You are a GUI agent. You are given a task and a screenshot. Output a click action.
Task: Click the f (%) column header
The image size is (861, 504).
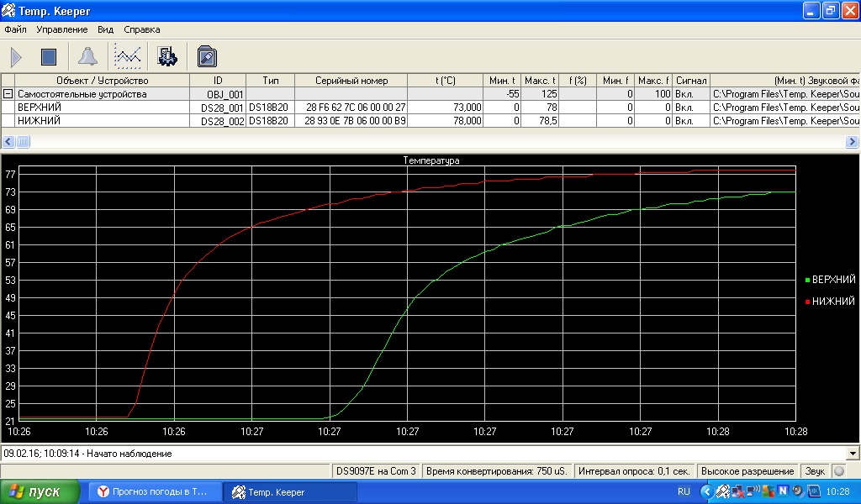[578, 81]
